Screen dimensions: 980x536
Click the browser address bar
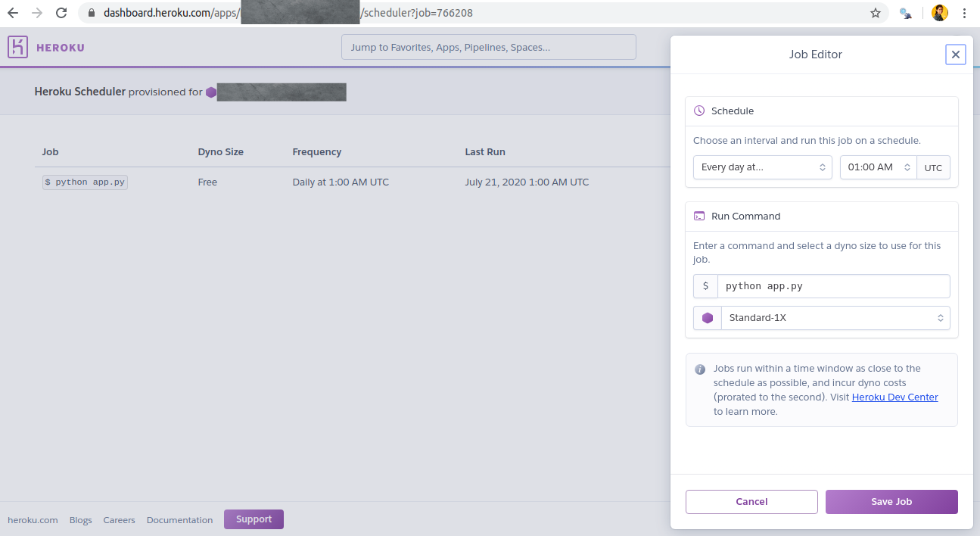pyautogui.click(x=484, y=13)
